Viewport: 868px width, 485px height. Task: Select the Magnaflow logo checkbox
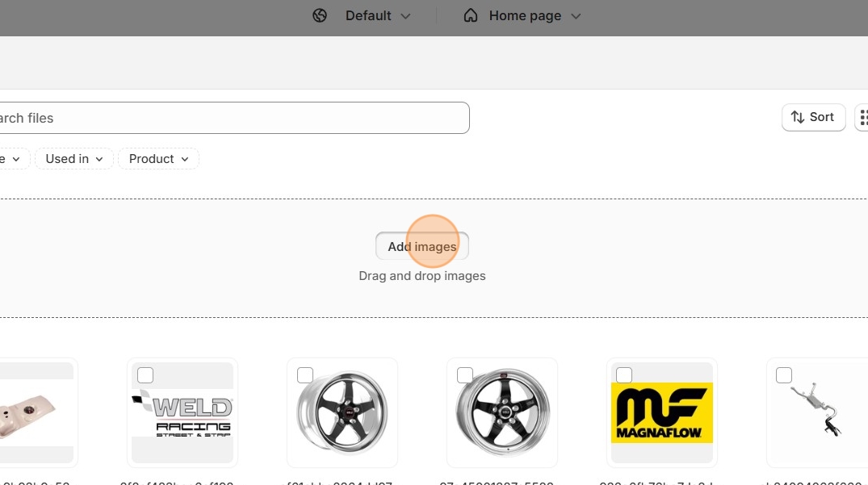pyautogui.click(x=624, y=375)
